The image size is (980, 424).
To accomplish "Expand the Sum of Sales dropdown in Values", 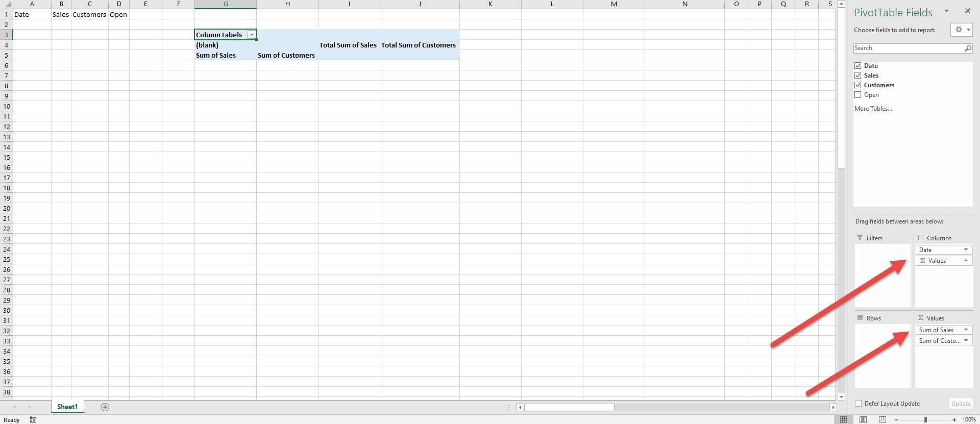I will tap(966, 330).
